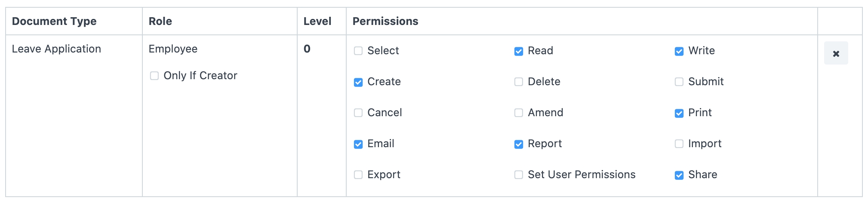This screenshot has width=868, height=204.
Task: Enable the Delete permission checkbox
Action: (x=519, y=82)
